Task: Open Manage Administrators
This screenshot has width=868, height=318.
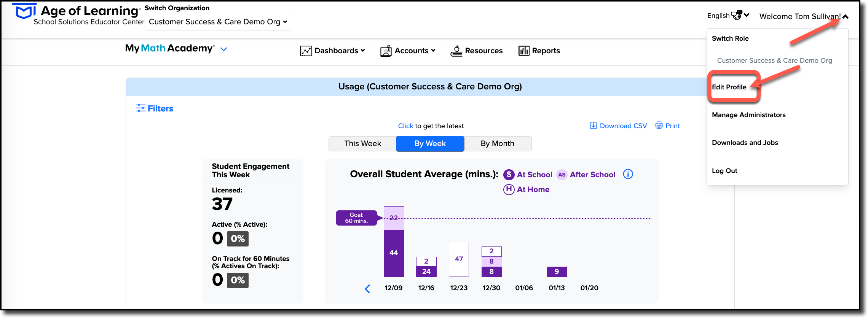Action: tap(748, 115)
